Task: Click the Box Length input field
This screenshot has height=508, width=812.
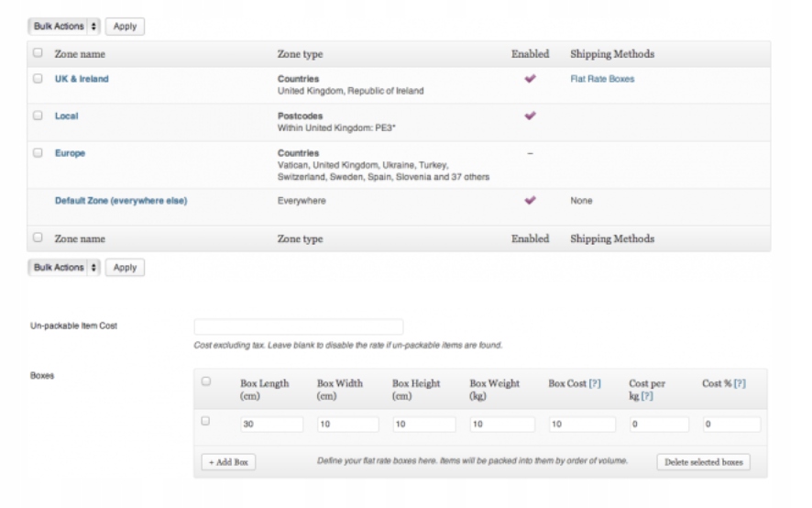Action: pyautogui.click(x=271, y=425)
